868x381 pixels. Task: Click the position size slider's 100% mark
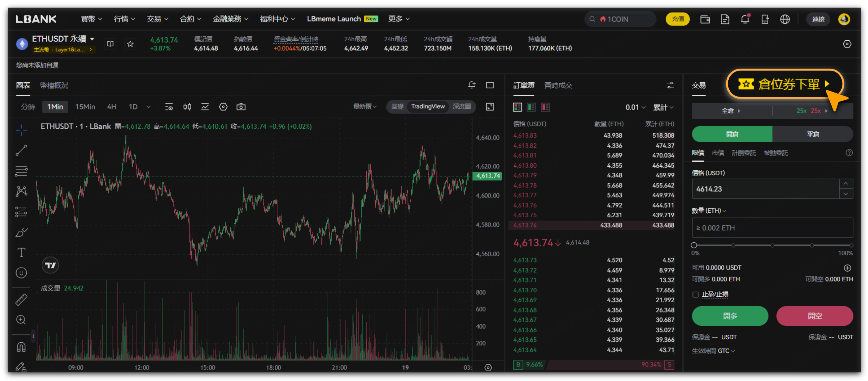(851, 245)
